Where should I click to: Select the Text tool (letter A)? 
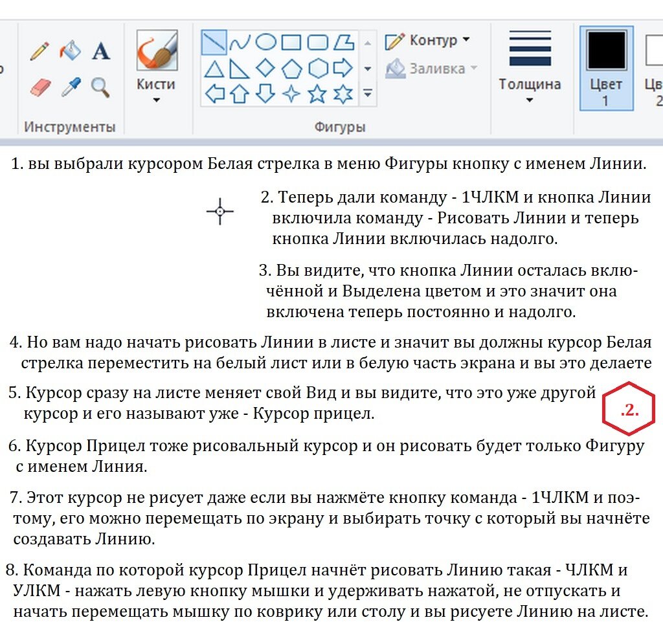(100, 51)
